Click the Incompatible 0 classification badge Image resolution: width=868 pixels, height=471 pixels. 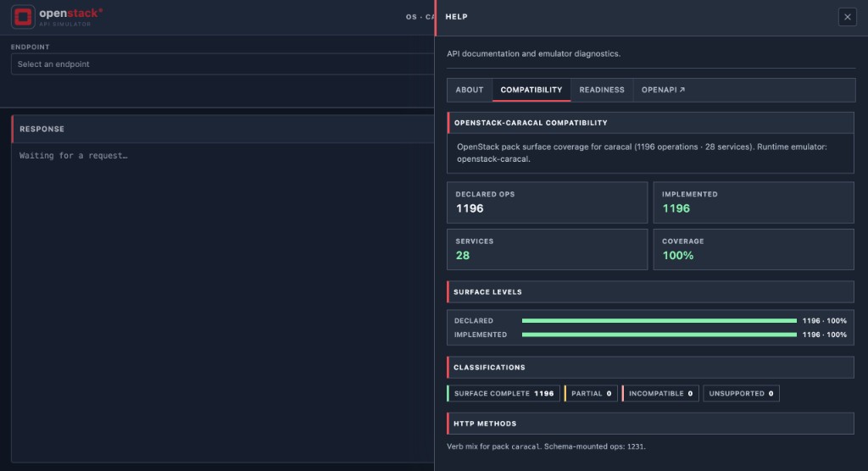click(660, 394)
